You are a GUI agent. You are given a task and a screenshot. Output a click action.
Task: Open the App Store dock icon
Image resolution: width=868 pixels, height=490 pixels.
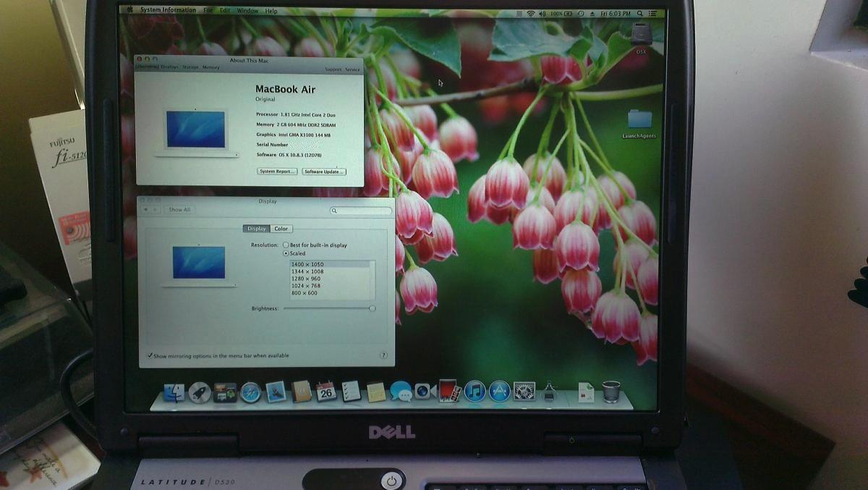499,392
